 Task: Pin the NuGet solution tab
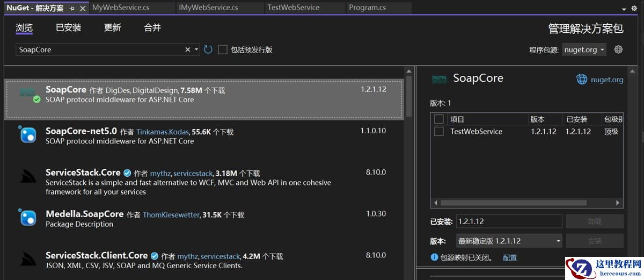click(x=72, y=8)
